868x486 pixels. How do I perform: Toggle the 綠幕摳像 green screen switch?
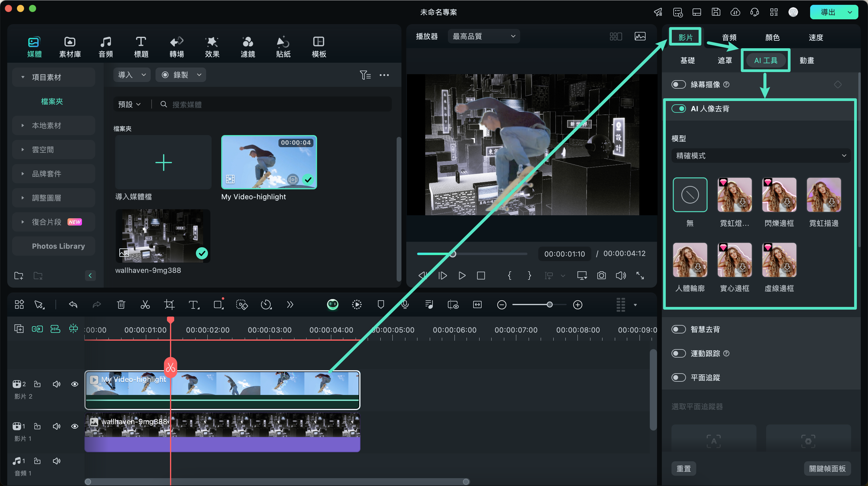click(x=678, y=84)
